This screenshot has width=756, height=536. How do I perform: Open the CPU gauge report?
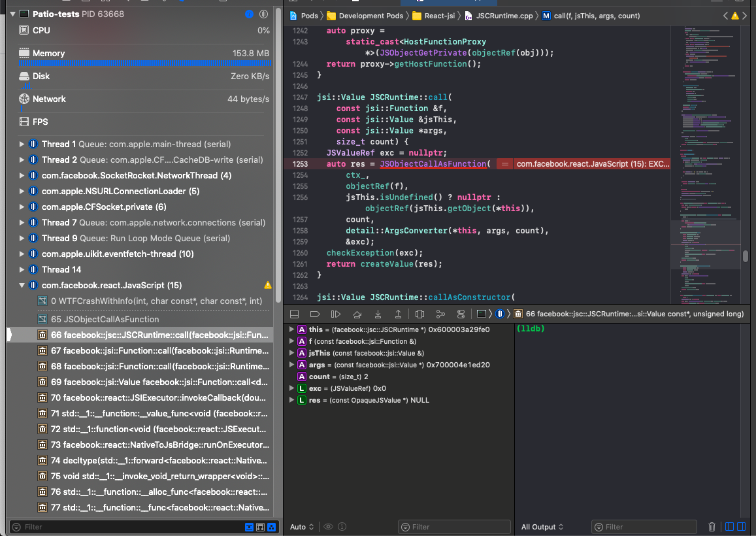pos(144,30)
